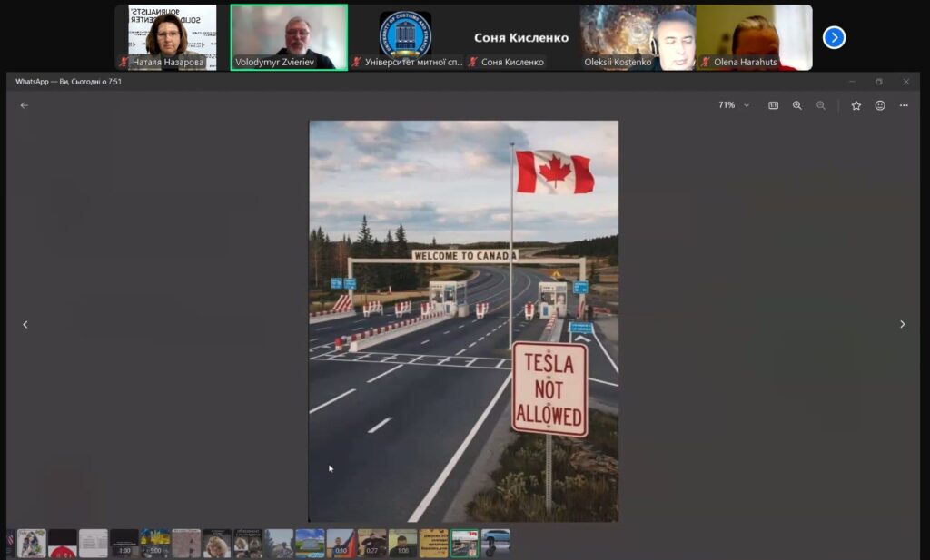Zoom out of the image
This screenshot has width=930, height=560.
pyautogui.click(x=821, y=105)
